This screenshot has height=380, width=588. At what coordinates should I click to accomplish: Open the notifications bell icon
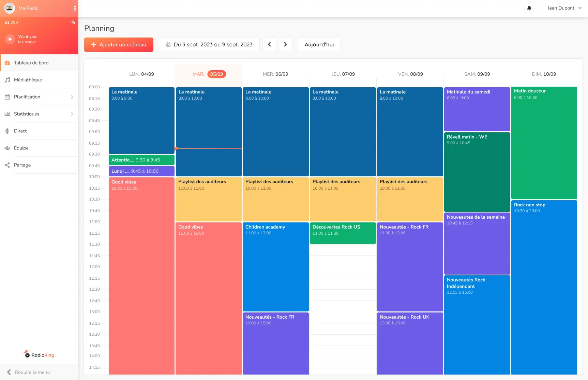[529, 8]
